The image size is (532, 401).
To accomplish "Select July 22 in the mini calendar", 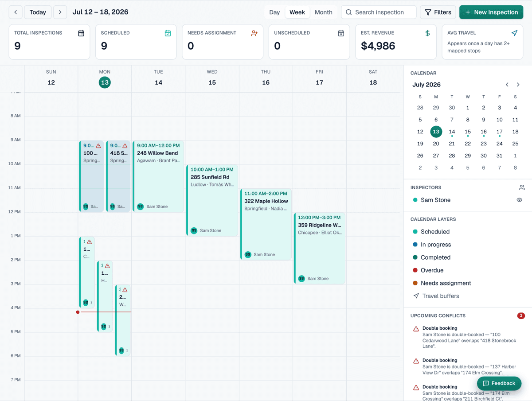I will click(468, 144).
